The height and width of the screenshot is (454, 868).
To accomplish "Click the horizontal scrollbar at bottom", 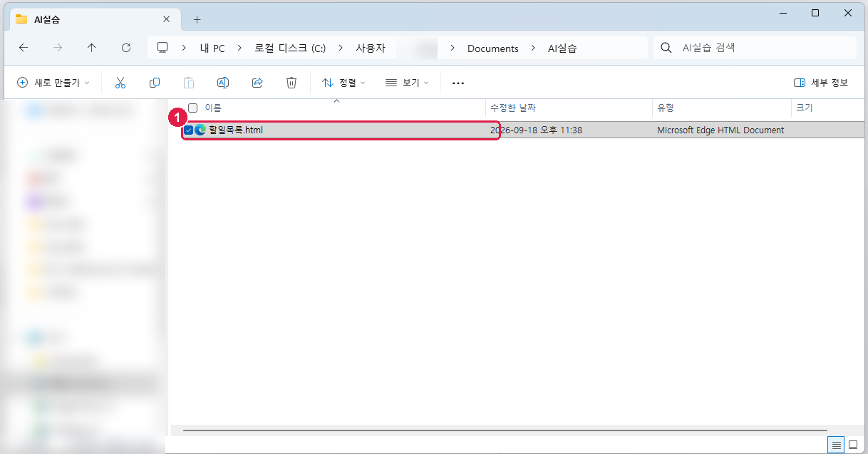I will click(x=505, y=430).
